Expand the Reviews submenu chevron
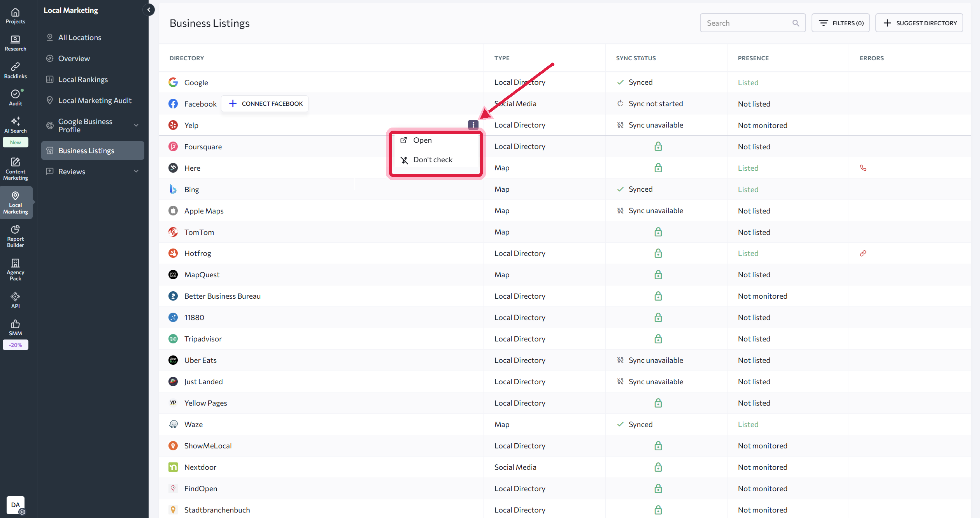The height and width of the screenshot is (518, 980). tap(136, 171)
